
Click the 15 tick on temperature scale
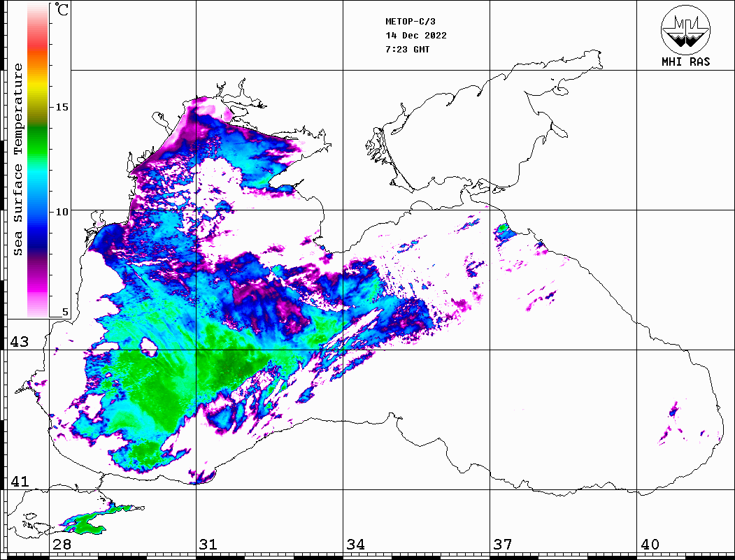coord(62,107)
